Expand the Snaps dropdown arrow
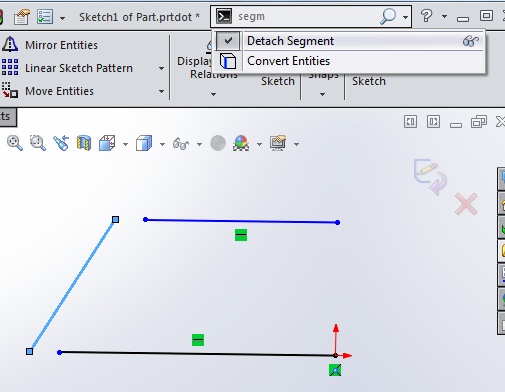505x392 pixels. click(x=322, y=95)
